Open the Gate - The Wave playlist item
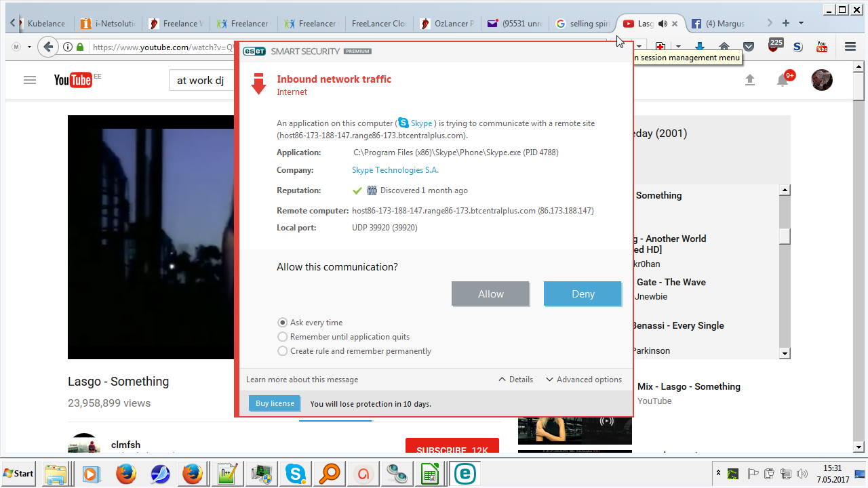This screenshot has width=868, height=488. coord(671,282)
